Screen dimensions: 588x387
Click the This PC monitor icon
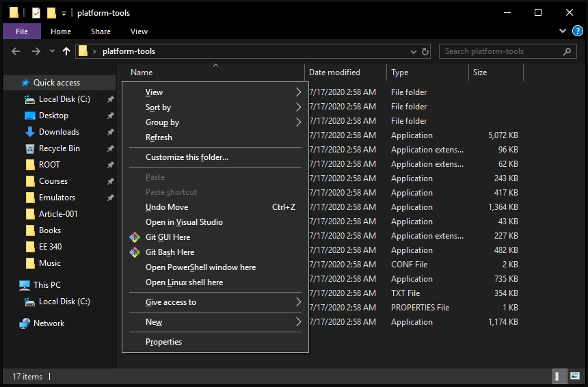tap(25, 285)
